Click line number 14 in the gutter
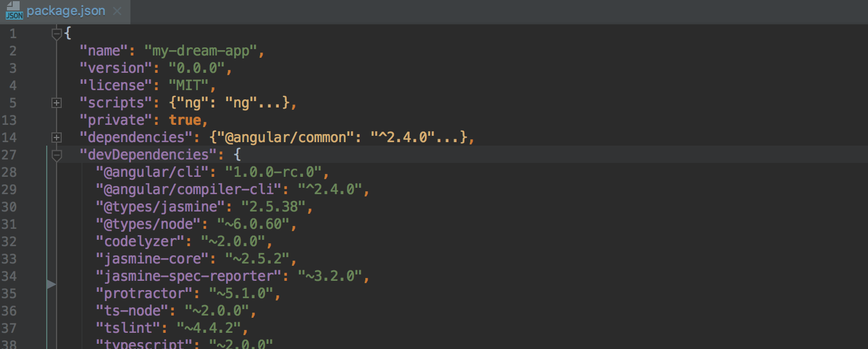 (x=9, y=138)
